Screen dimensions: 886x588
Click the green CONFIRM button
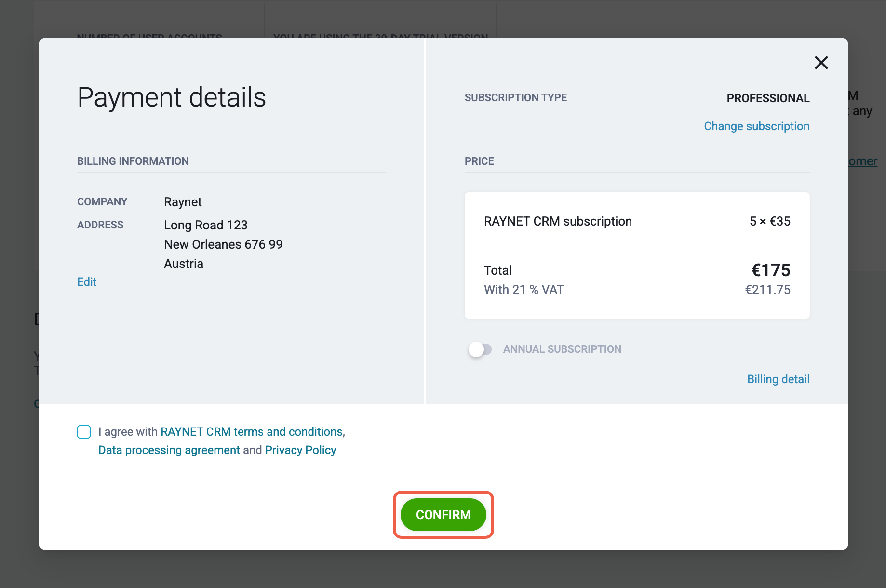(x=443, y=515)
